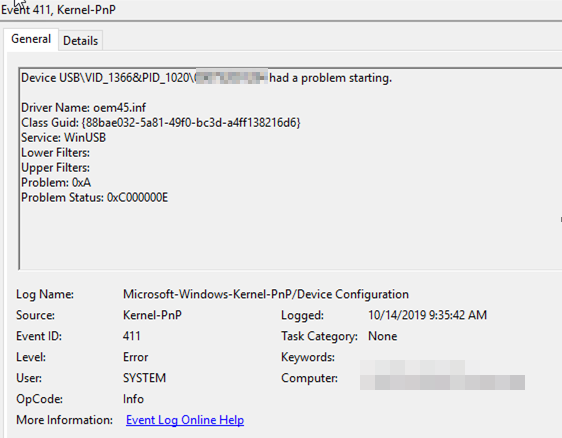Click the Upper Filters line
Screen dimensions: 562x438
coord(56,168)
